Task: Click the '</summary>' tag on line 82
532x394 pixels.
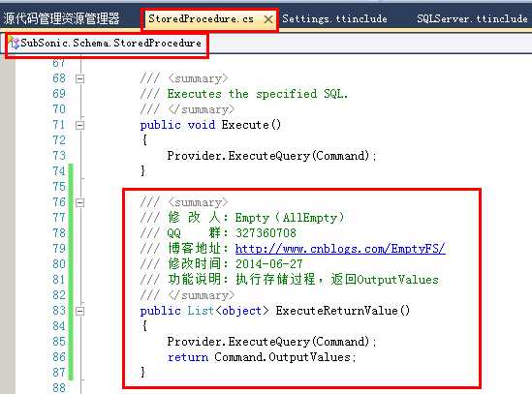Action: (202, 295)
